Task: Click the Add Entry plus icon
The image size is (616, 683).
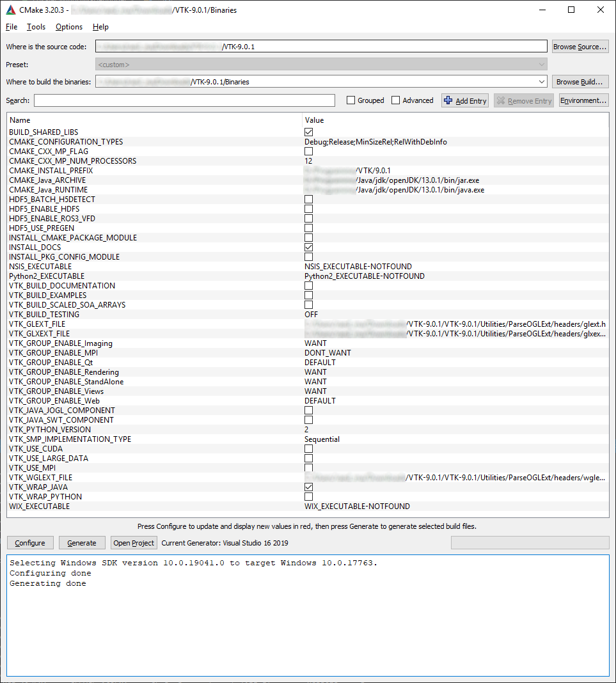Action: tap(448, 100)
